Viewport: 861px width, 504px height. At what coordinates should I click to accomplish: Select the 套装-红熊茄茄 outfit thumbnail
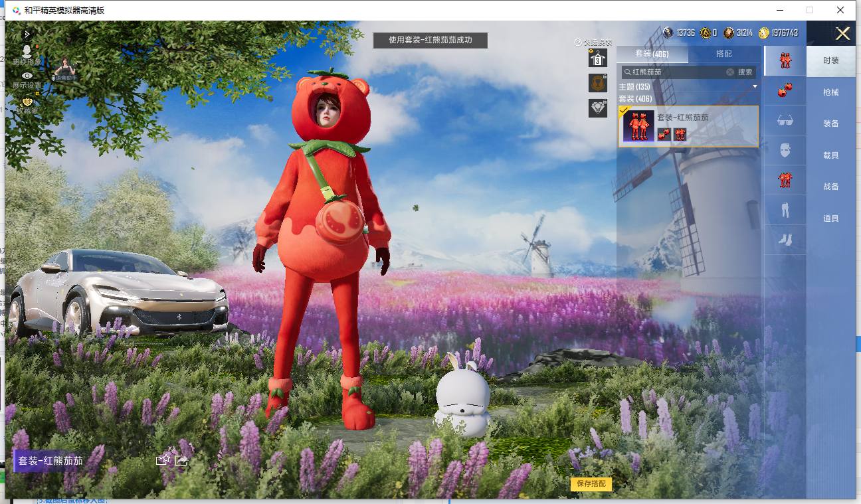[638, 126]
